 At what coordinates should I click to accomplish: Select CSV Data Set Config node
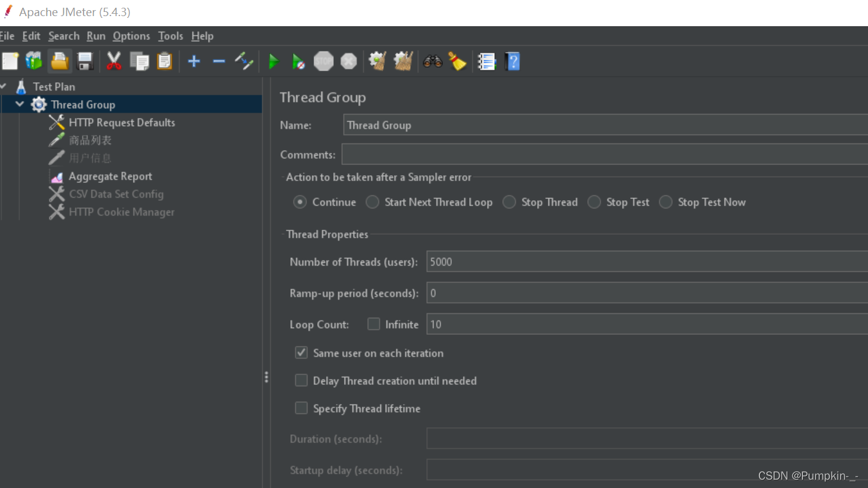[116, 194]
